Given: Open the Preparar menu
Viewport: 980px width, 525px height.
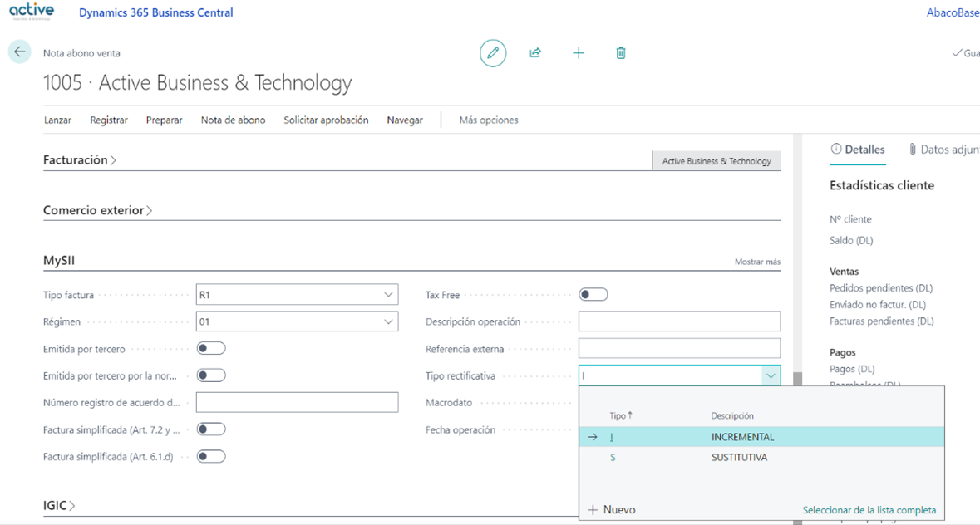Looking at the screenshot, I should (x=165, y=120).
